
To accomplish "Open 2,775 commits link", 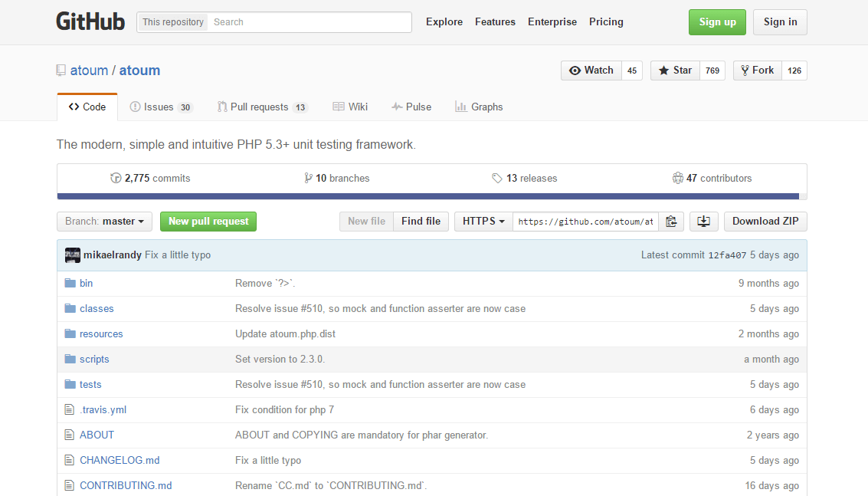I will click(151, 178).
